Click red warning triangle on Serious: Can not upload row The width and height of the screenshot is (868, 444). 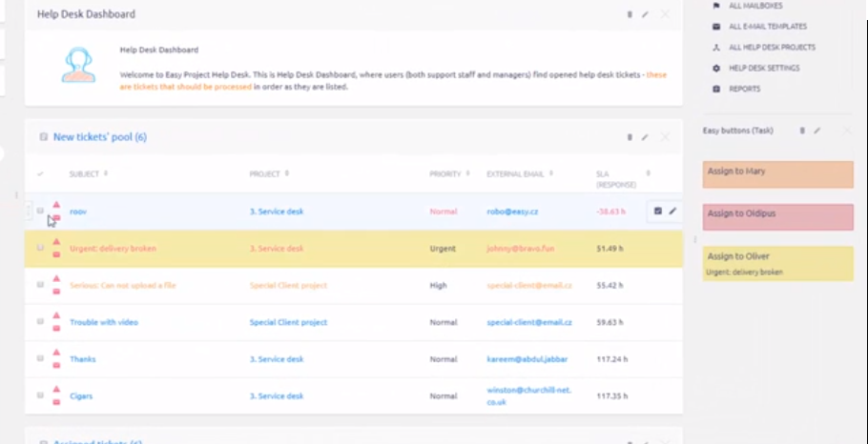click(56, 278)
